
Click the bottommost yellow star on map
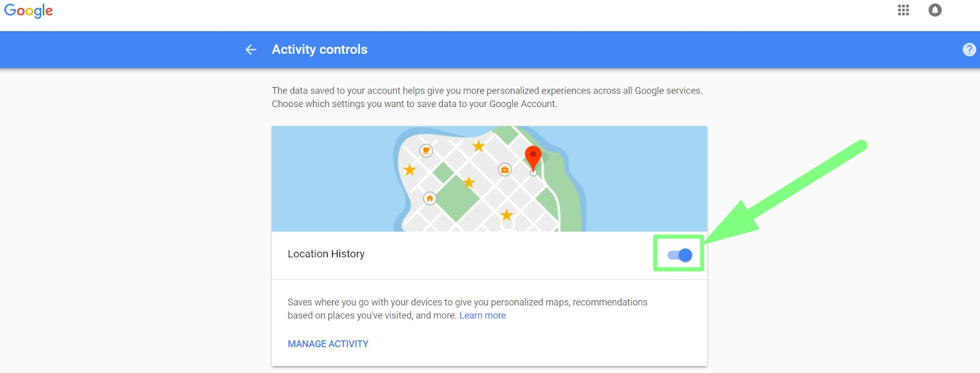coord(507,215)
